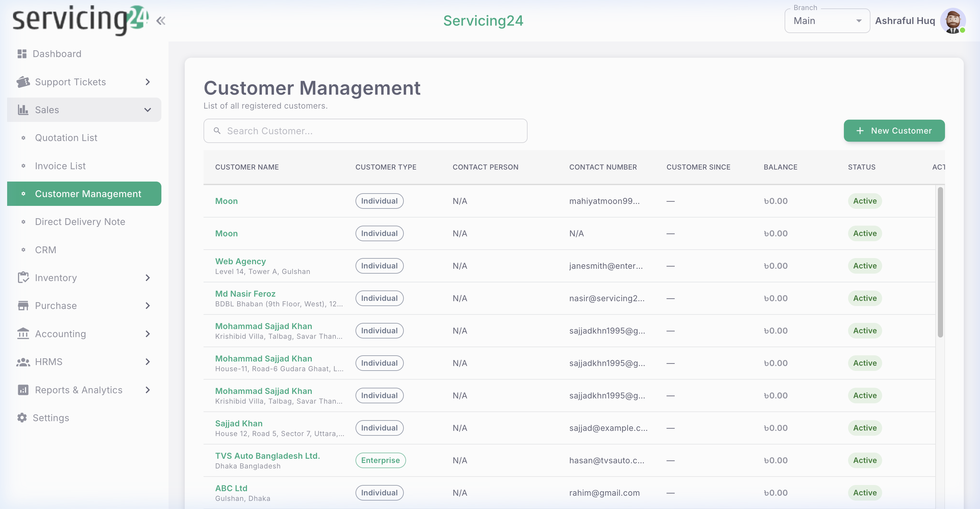
Task: Open the Sajjad Khan customer link
Action: coord(239,423)
